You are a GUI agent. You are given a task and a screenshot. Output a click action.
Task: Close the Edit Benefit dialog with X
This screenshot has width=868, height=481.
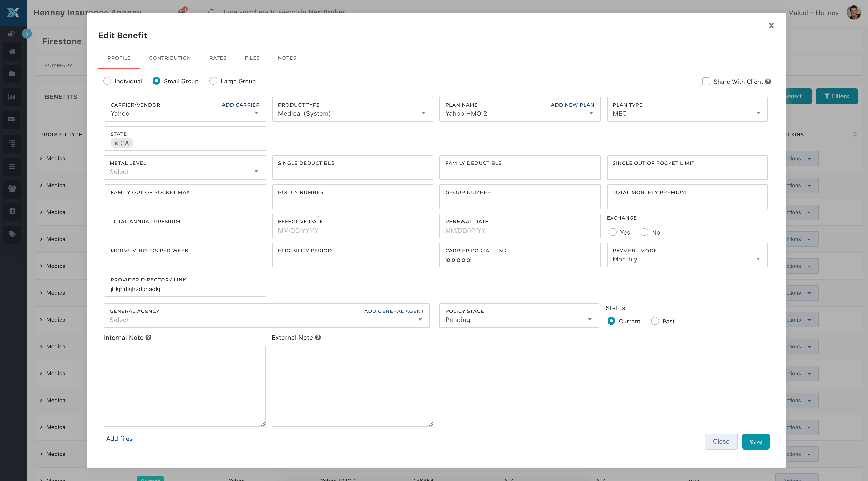pos(771,26)
